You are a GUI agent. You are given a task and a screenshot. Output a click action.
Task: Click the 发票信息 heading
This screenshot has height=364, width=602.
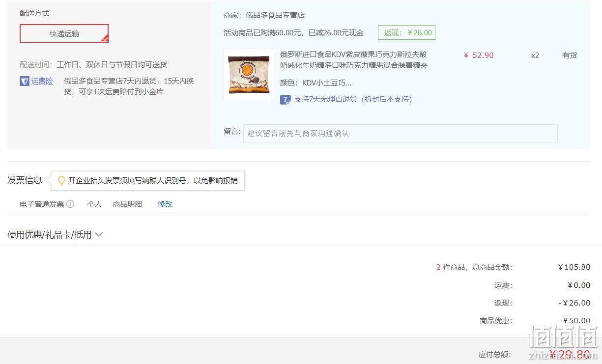[25, 180]
